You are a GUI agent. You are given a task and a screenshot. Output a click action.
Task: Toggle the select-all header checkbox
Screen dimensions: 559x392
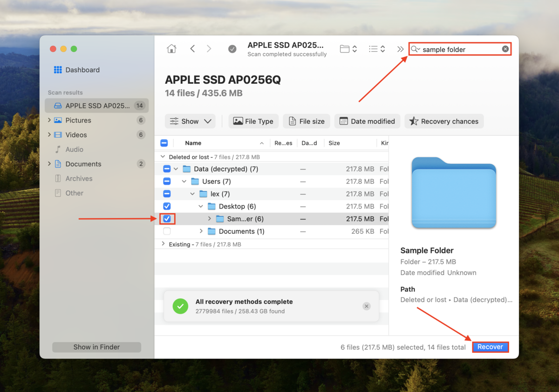coord(164,143)
